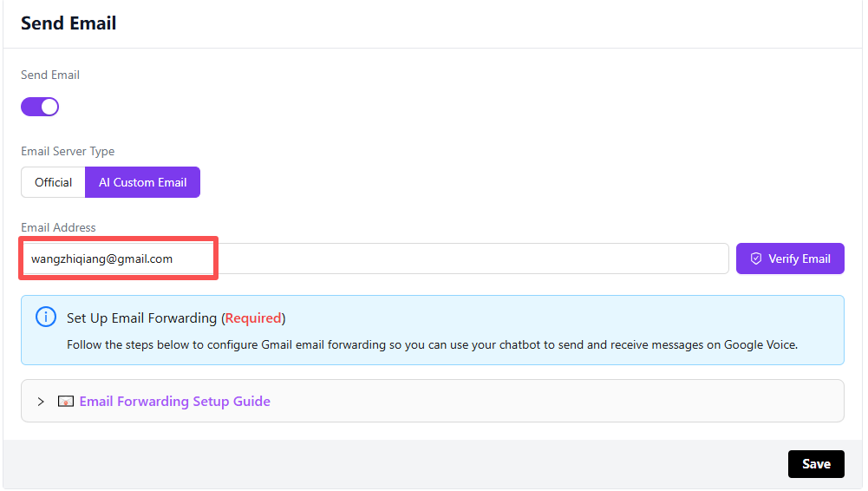Choose the AI Custom Email option
The height and width of the screenshot is (491, 868).
point(142,182)
